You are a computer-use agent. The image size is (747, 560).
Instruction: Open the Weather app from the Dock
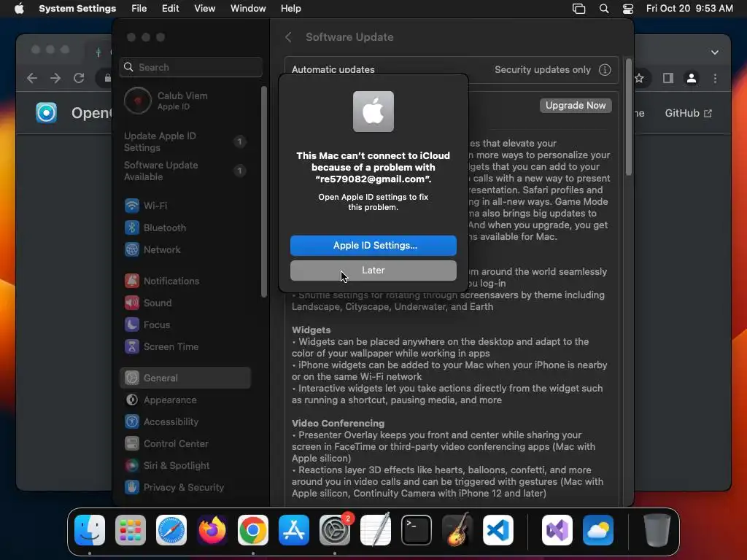tap(598, 530)
